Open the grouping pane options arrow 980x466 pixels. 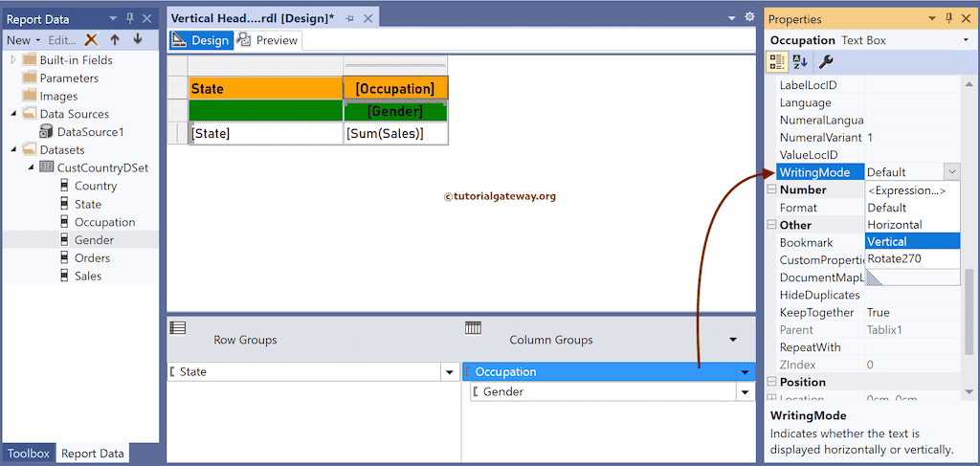click(x=732, y=340)
